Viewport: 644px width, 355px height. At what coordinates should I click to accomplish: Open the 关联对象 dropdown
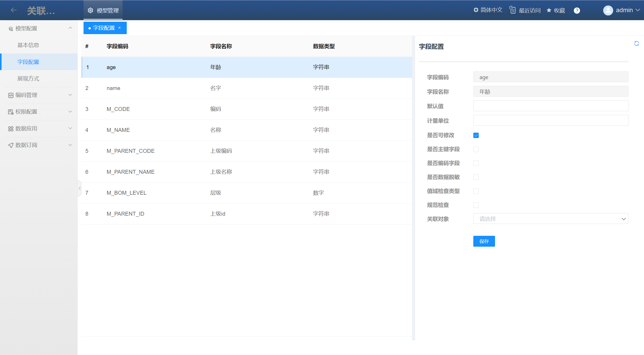(x=550, y=219)
